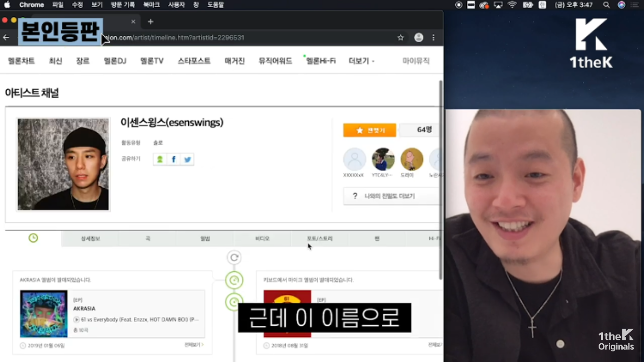Open the Apple menu
This screenshot has width=644, height=362.
[x=7, y=5]
